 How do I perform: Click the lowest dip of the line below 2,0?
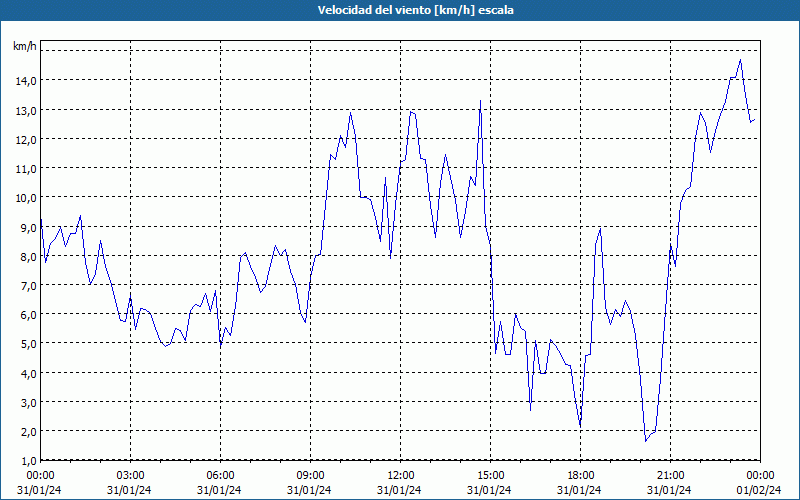(645, 441)
